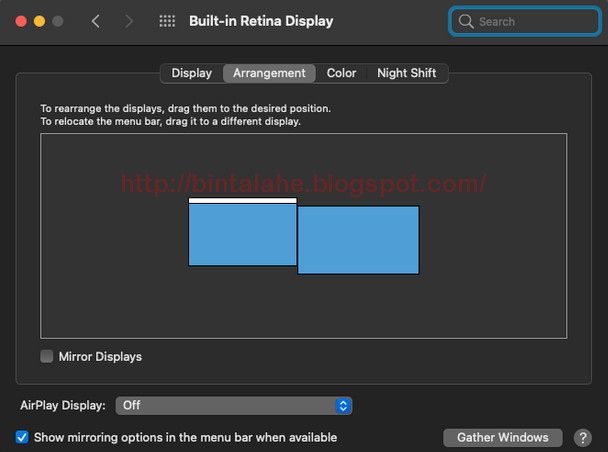608x452 pixels.
Task: Open the Night Shift tab
Action: 407,73
